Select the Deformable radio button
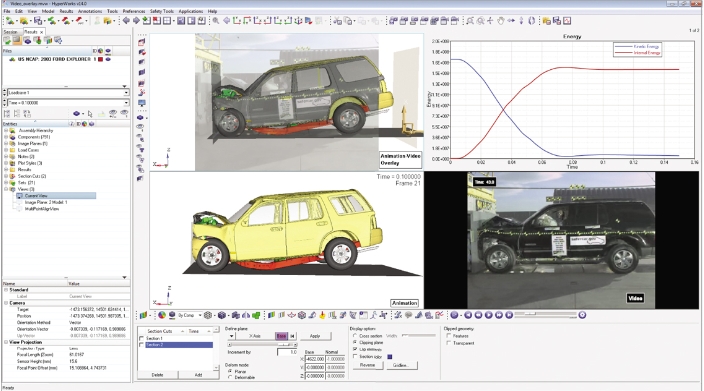This screenshot has height=391, width=704. click(230, 378)
